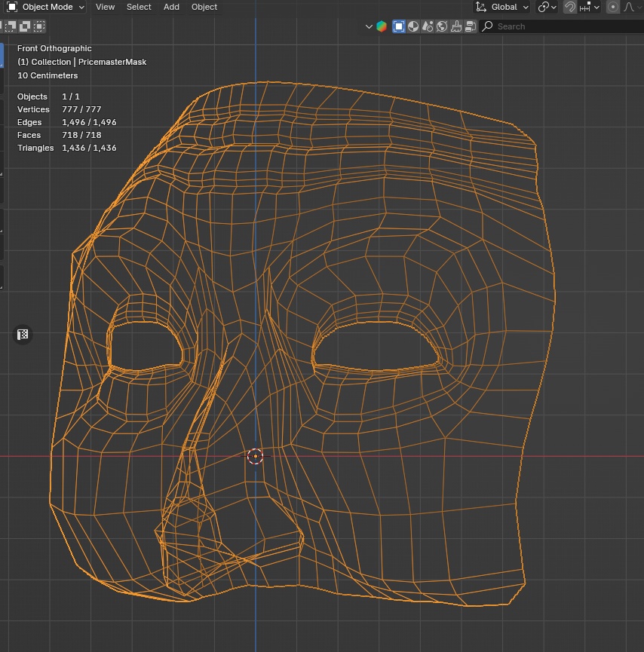Open the Object menu
This screenshot has width=644, height=652.
click(x=204, y=7)
